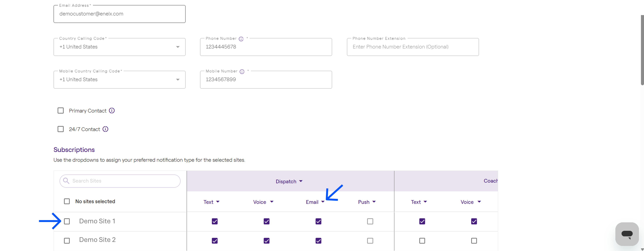Enable the Primary Contact checkbox
644x251 pixels.
tap(60, 110)
